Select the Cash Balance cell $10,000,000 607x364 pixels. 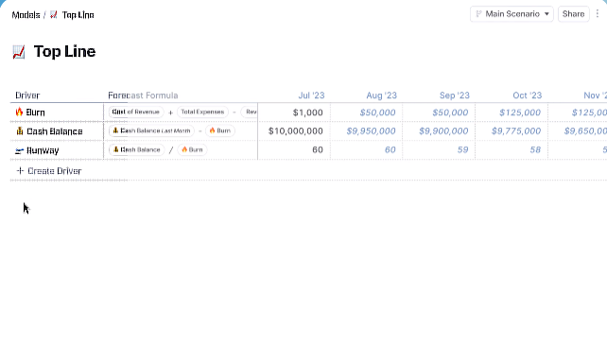coord(294,130)
